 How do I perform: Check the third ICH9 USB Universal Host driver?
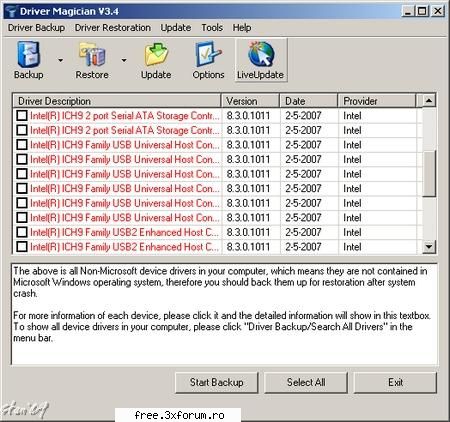tap(22, 174)
